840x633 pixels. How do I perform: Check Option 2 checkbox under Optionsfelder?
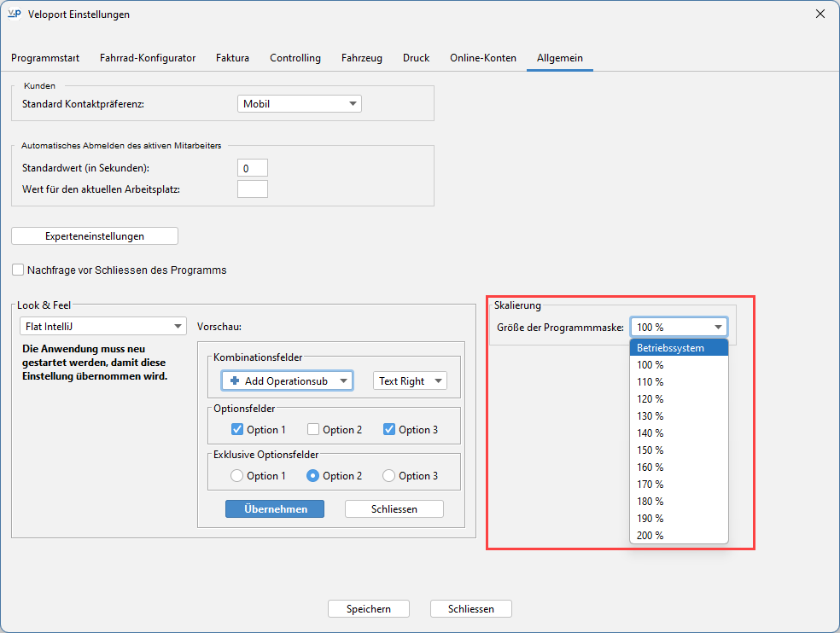point(313,429)
